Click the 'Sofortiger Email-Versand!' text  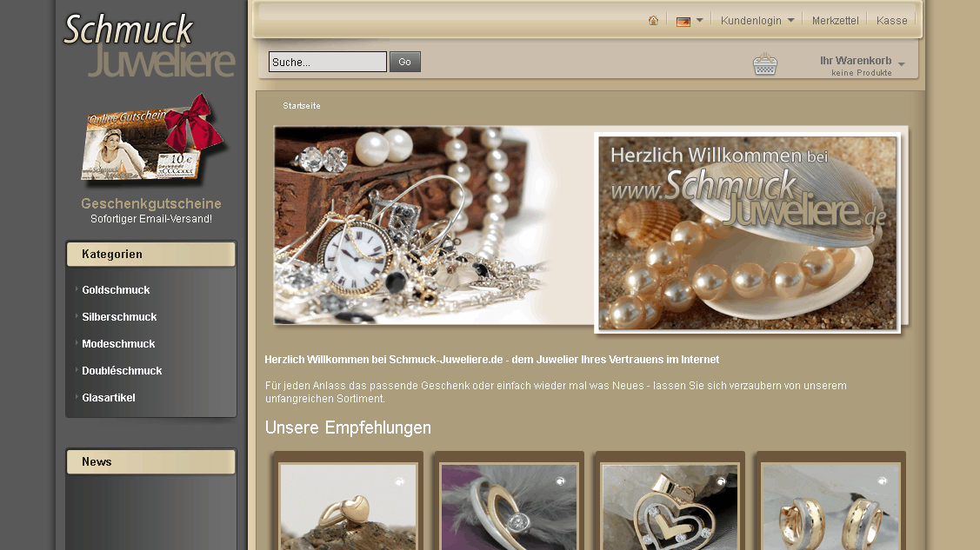(x=151, y=218)
